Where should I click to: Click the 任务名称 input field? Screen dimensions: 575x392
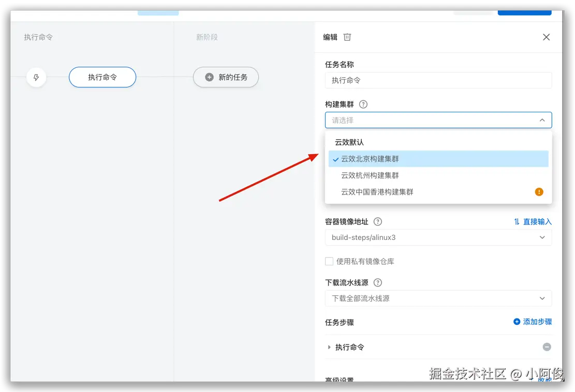[x=438, y=80]
